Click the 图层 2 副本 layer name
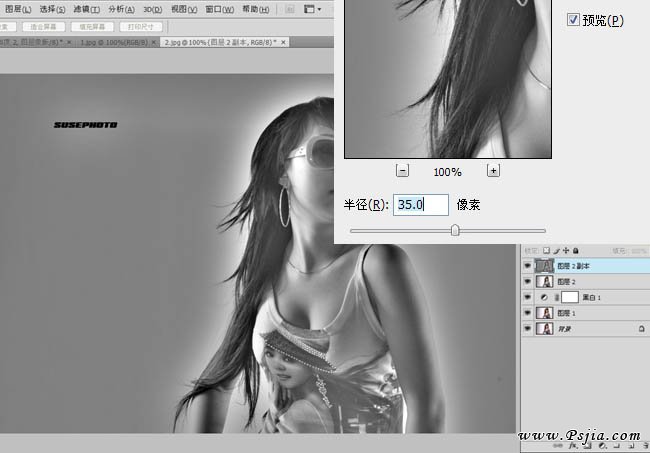The image size is (650, 453). point(573,266)
